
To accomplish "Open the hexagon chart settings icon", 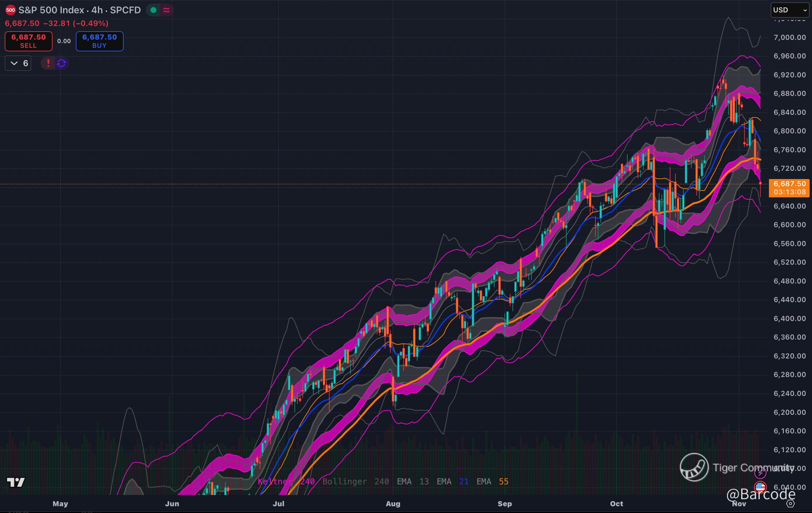I will pos(790,504).
